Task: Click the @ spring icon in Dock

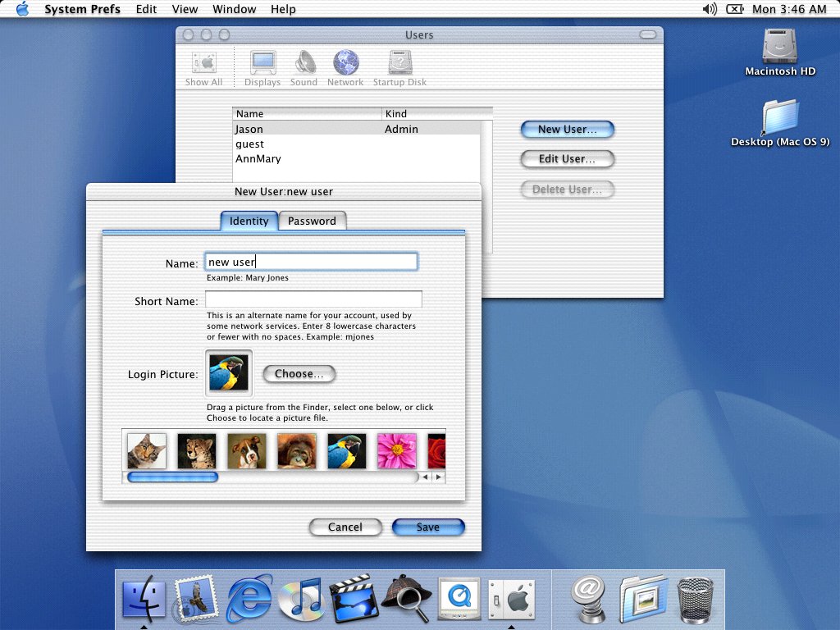Action: pos(587,599)
